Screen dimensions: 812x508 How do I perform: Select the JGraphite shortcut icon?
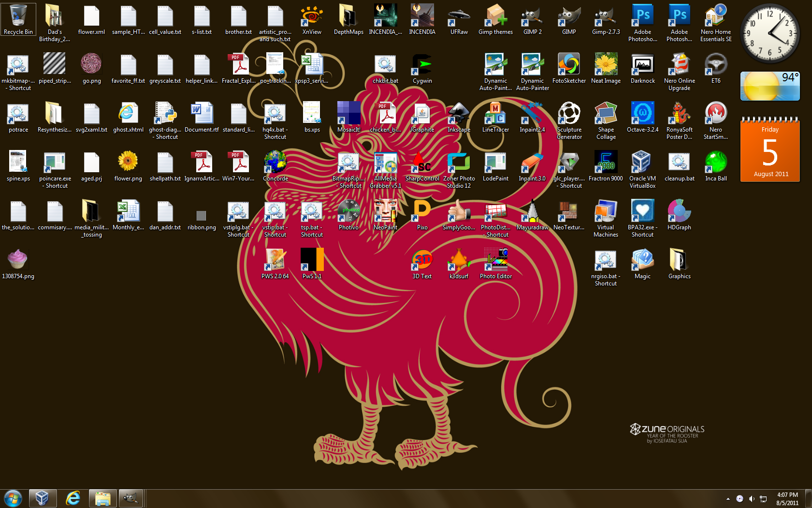(422, 117)
